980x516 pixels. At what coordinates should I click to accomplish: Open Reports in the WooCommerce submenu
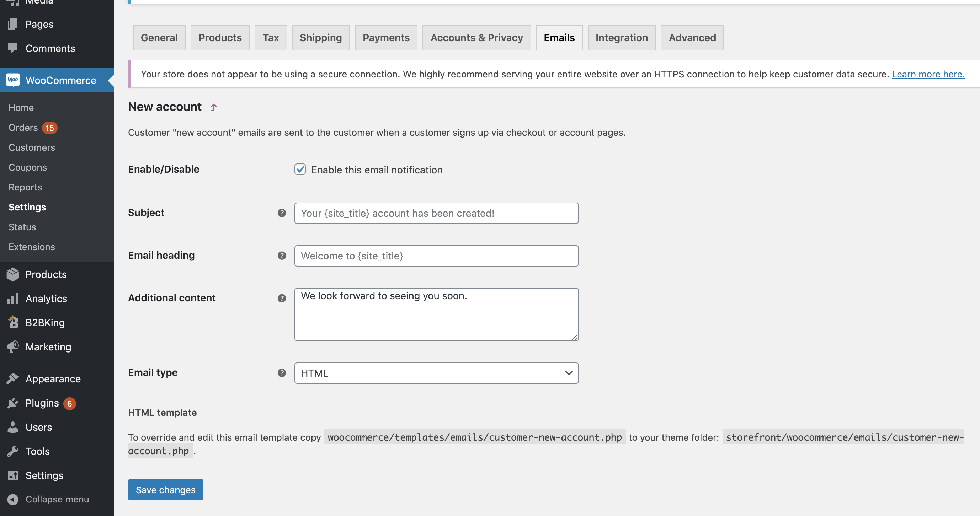click(x=25, y=187)
